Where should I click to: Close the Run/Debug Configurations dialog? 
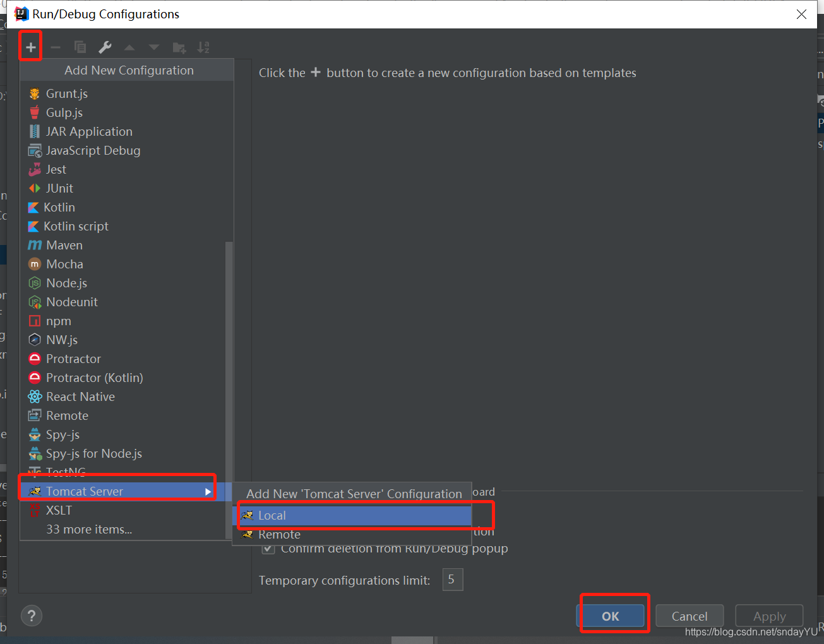coord(801,14)
